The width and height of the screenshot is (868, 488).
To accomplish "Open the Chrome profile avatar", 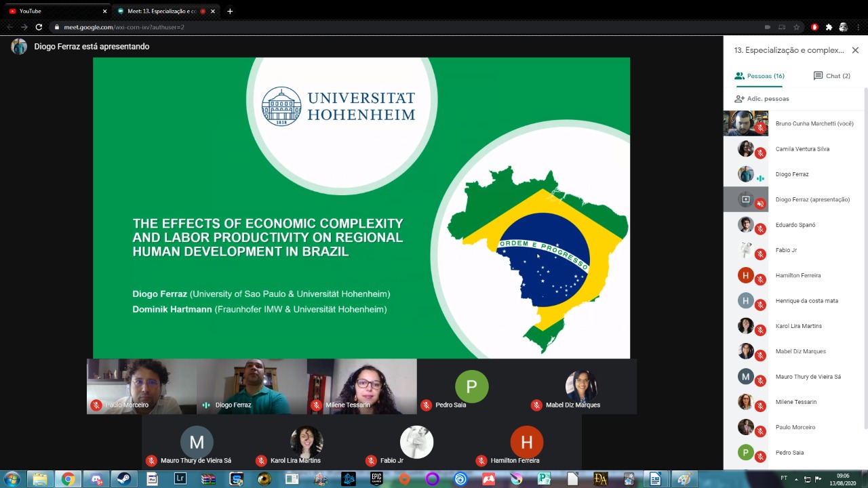I will pos(843,27).
